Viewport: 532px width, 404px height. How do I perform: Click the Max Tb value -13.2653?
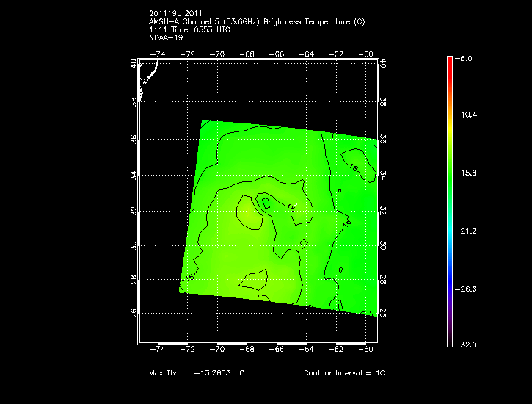210,373
